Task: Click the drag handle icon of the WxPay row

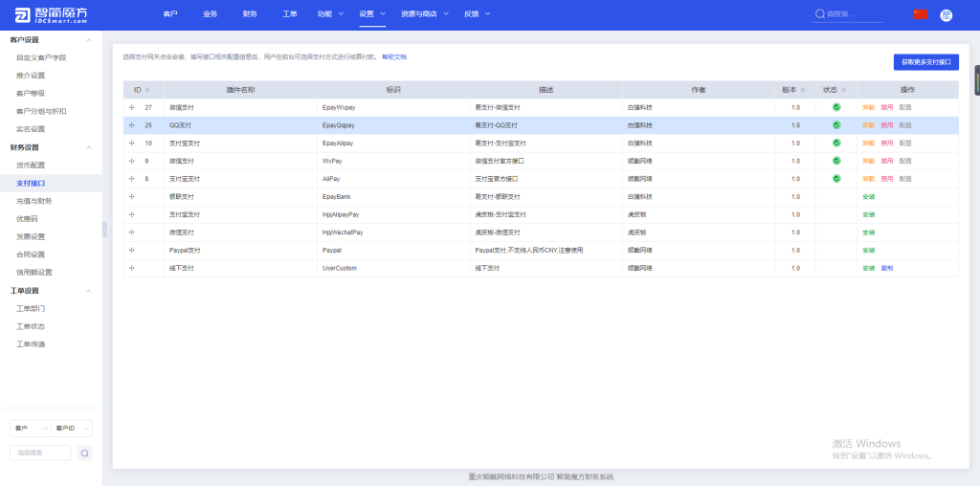Action: coord(132,161)
